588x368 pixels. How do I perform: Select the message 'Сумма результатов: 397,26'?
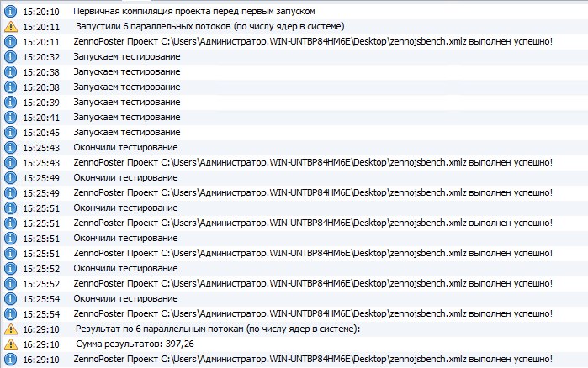tap(135, 344)
